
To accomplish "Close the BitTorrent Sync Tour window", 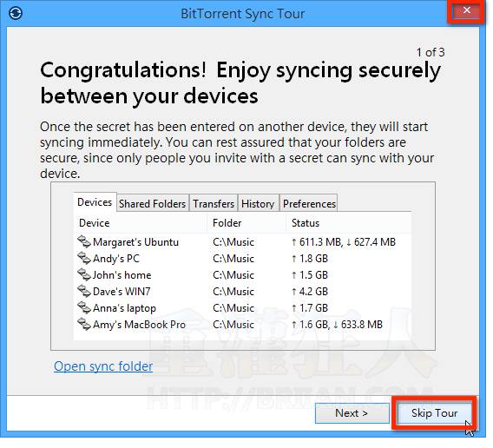I will click(467, 10).
